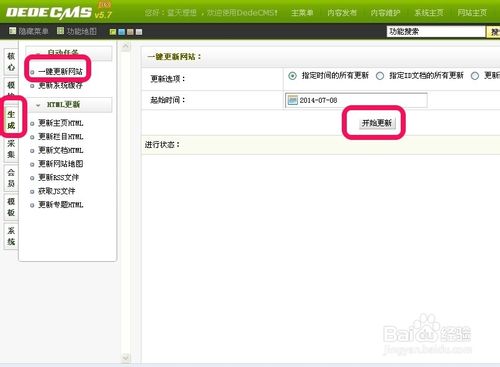
Task: Open 内容发布 in the top navigation
Action: pyautogui.click(x=342, y=13)
